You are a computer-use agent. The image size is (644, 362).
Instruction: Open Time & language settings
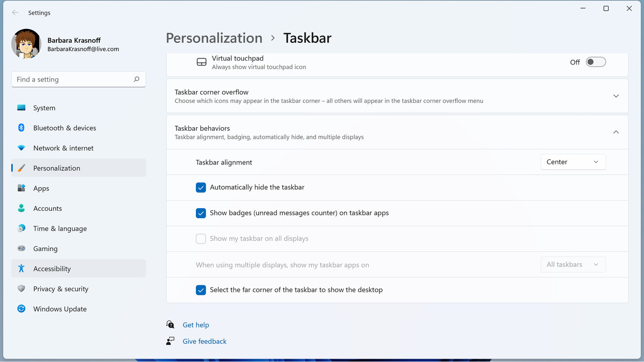click(78, 228)
